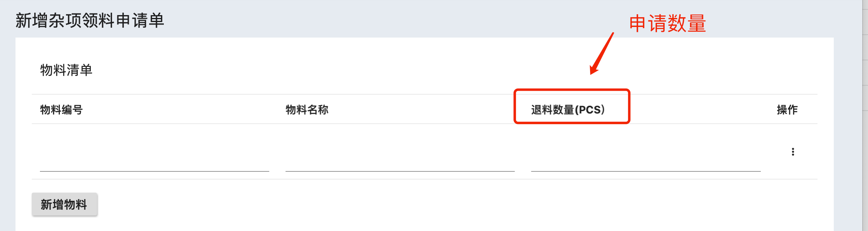This screenshot has height=231, width=868.
Task: Click the red highlight box border
Action: (572, 90)
